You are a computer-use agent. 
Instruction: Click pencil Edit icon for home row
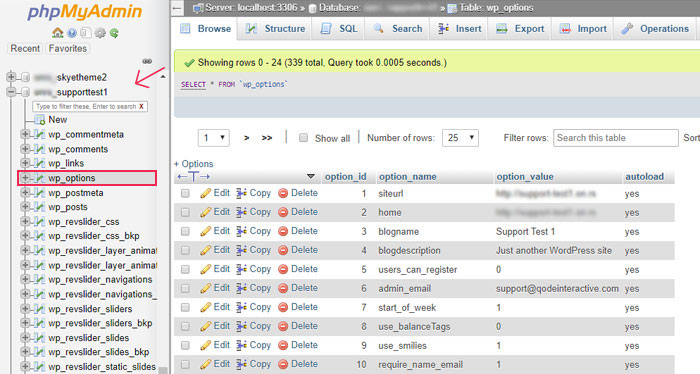205,212
